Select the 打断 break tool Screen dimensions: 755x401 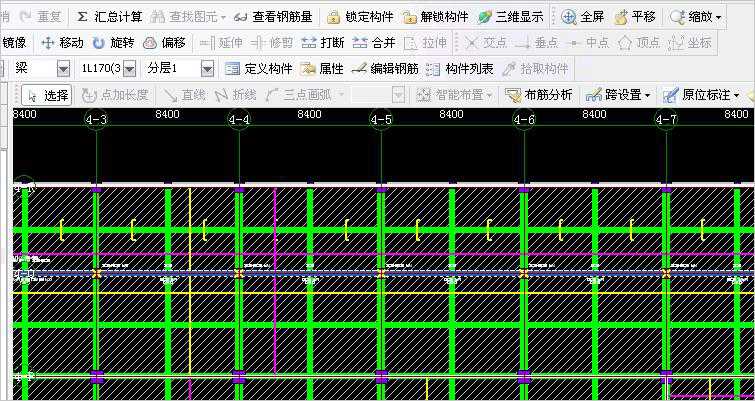coord(323,43)
